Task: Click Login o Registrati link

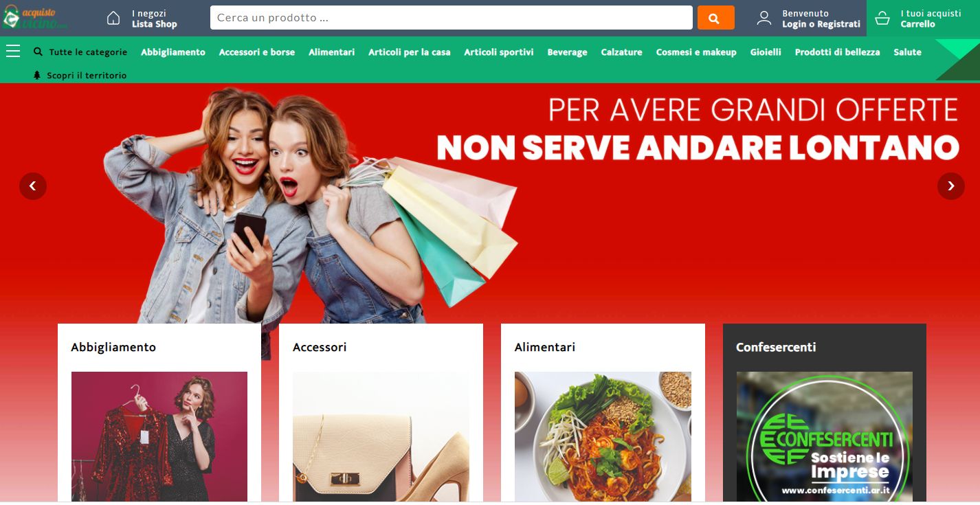Action: pos(821,24)
